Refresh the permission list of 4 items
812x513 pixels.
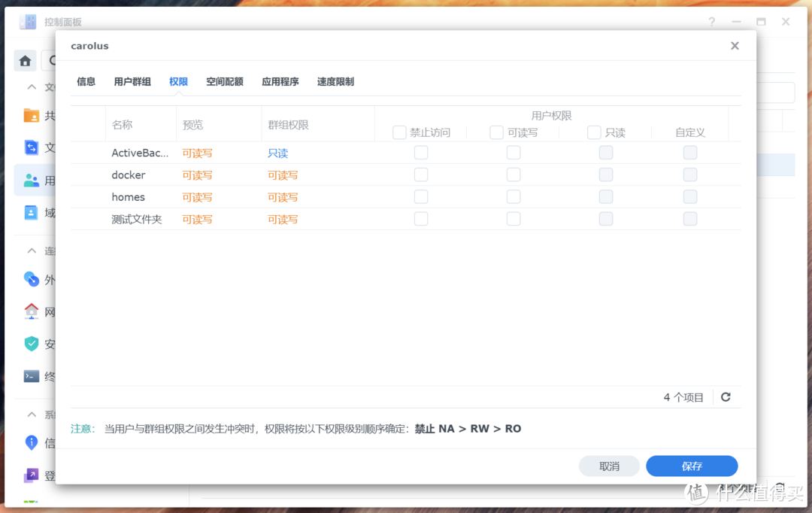[x=726, y=396]
